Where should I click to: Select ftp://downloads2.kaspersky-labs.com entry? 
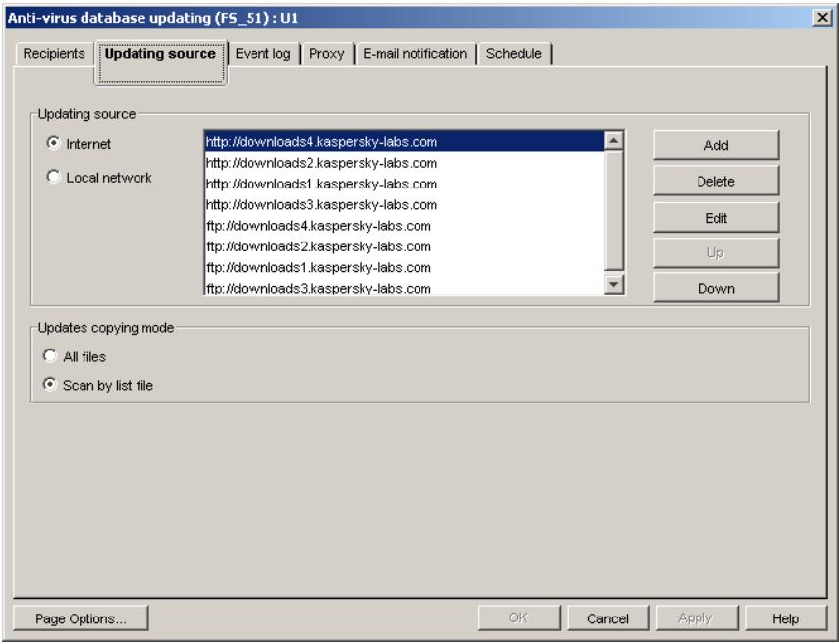click(x=405, y=246)
